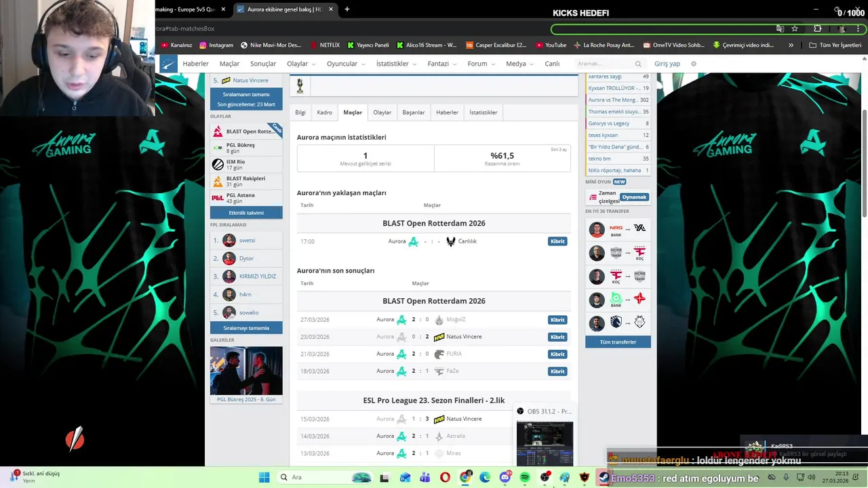Image resolution: width=868 pixels, height=488 pixels.
Task: Switch to the Europe 5v5 matchmaking browser tab
Action: 191,9
